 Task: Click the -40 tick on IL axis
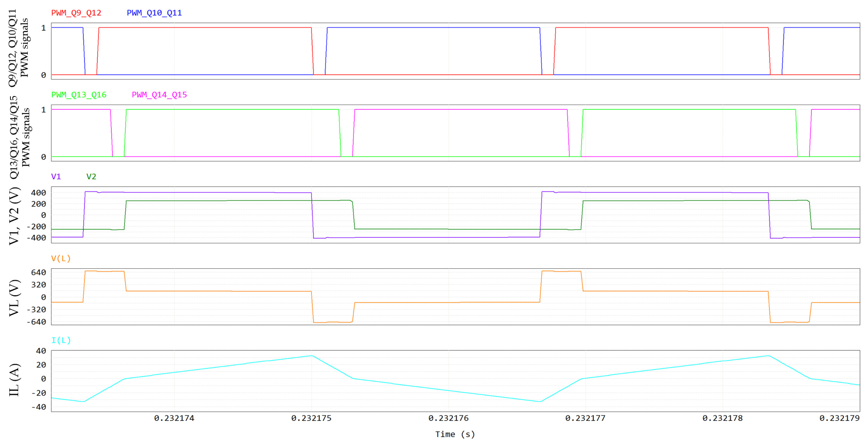[x=38, y=407]
